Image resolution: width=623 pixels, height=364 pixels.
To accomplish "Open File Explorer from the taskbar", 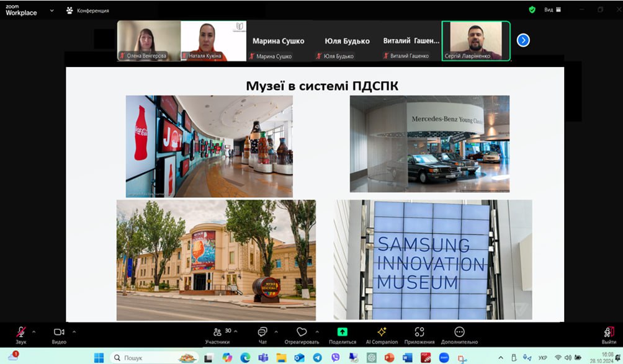I will click(281, 358).
